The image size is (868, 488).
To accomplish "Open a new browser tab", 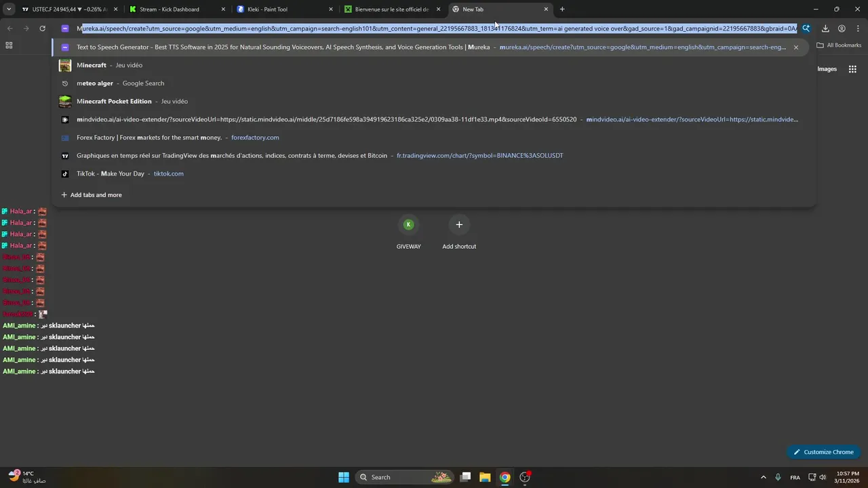I will tap(562, 9).
